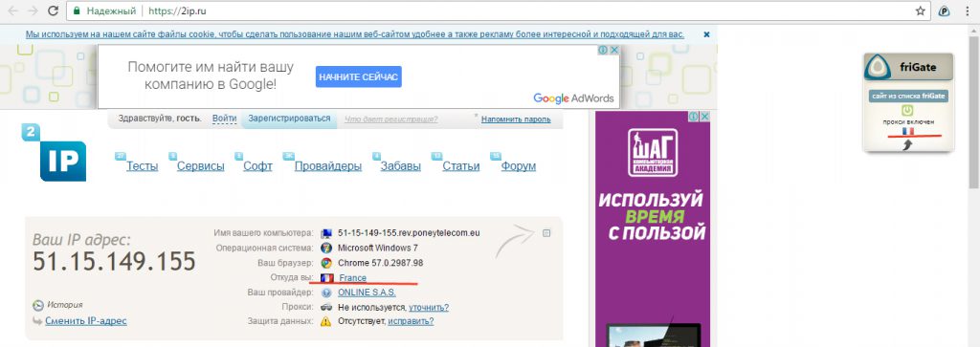Bookmark page with the star icon
980x347 pixels.
pyautogui.click(x=920, y=11)
